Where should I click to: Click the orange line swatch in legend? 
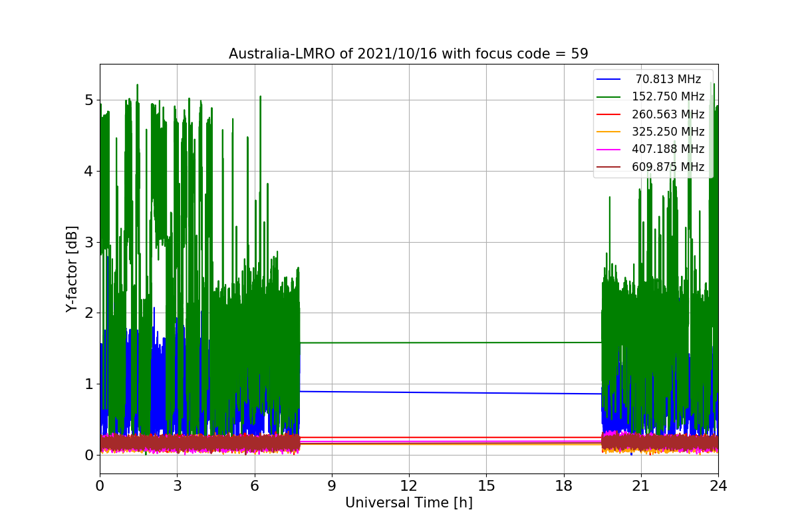[609, 132]
